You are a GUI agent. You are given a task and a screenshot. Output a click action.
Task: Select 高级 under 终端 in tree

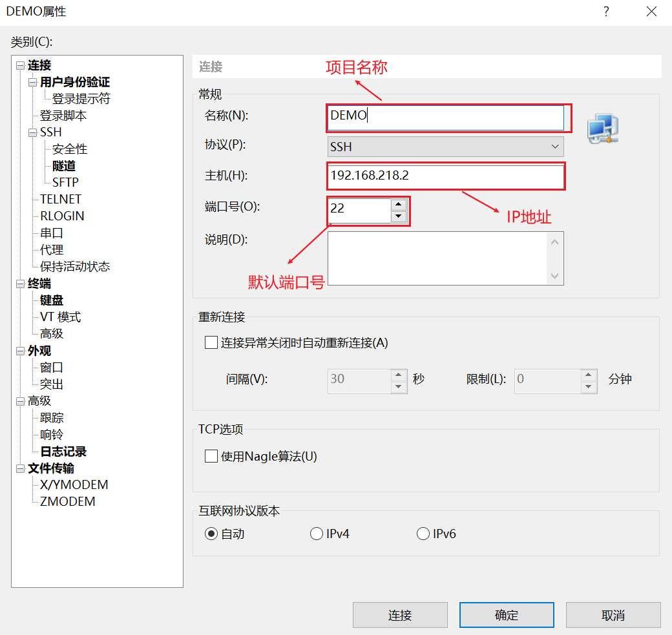(52, 334)
